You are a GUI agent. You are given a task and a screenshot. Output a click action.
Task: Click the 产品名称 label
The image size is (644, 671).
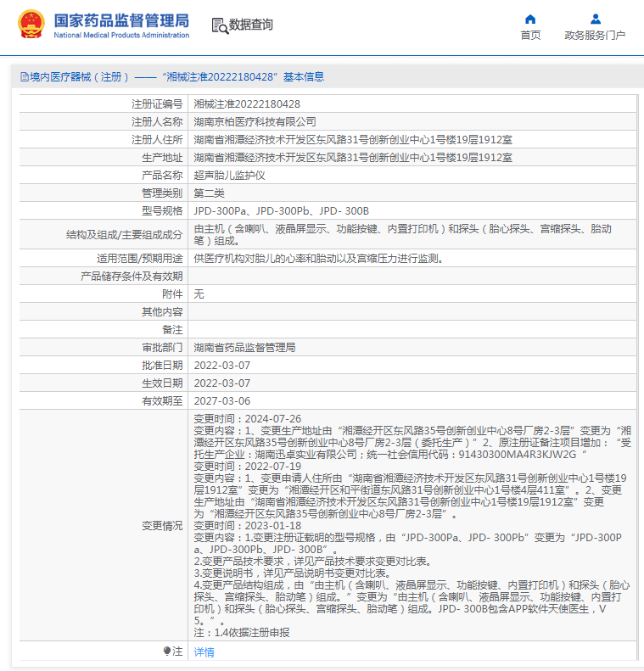coord(162,176)
